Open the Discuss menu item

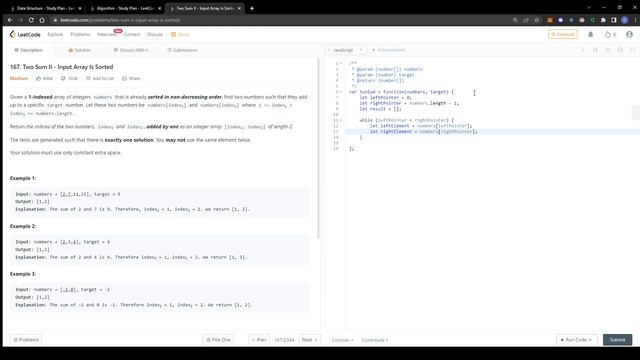[155, 34]
